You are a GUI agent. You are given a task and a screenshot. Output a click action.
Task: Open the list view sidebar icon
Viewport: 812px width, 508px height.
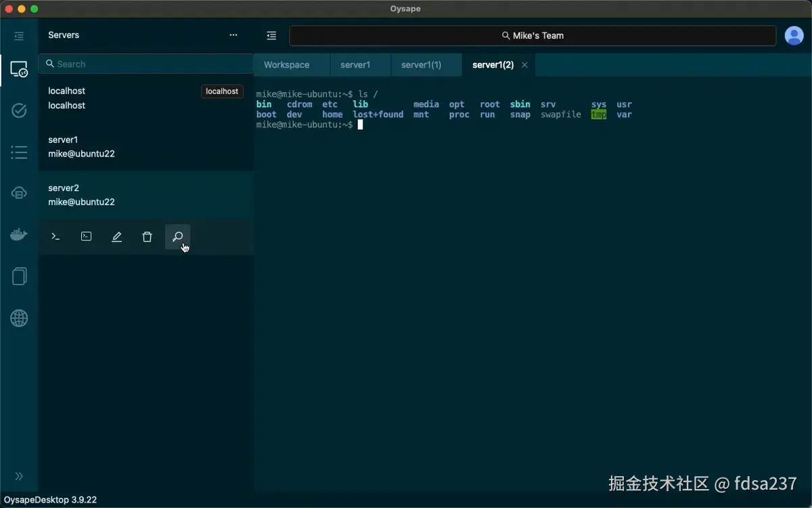[x=19, y=152]
